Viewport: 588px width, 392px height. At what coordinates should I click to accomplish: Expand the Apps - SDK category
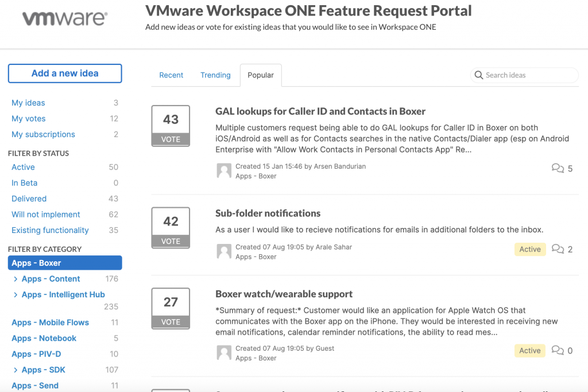click(16, 370)
